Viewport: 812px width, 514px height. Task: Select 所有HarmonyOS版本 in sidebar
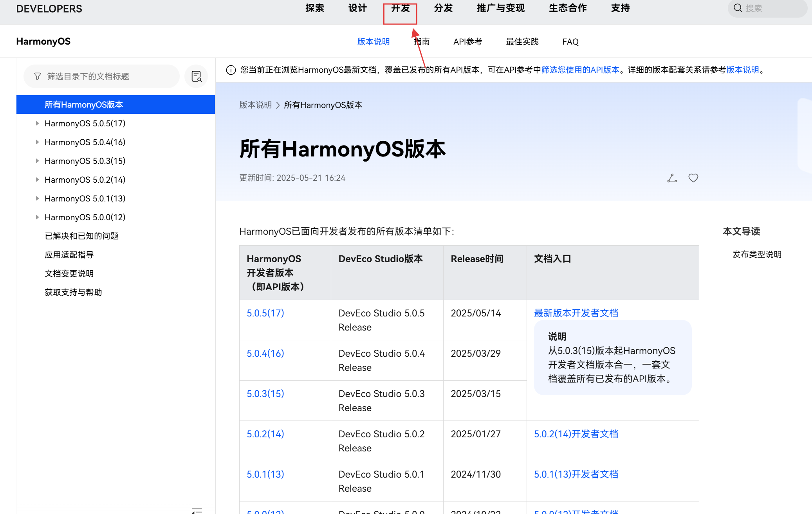click(115, 104)
